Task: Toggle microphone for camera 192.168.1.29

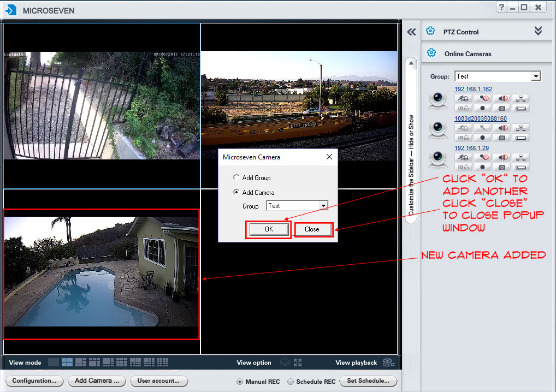Action: tap(483, 157)
